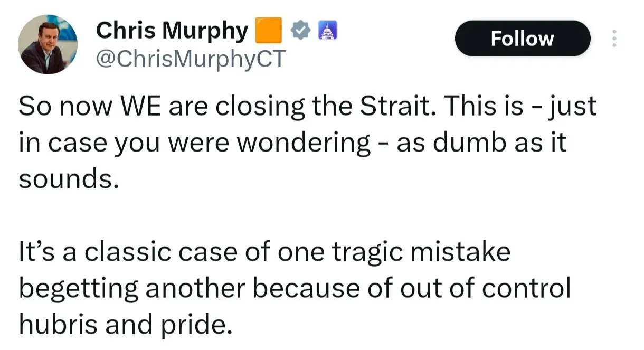Click the orange square badge beside the name
Screen dimensions: 644x350
pos(269,31)
